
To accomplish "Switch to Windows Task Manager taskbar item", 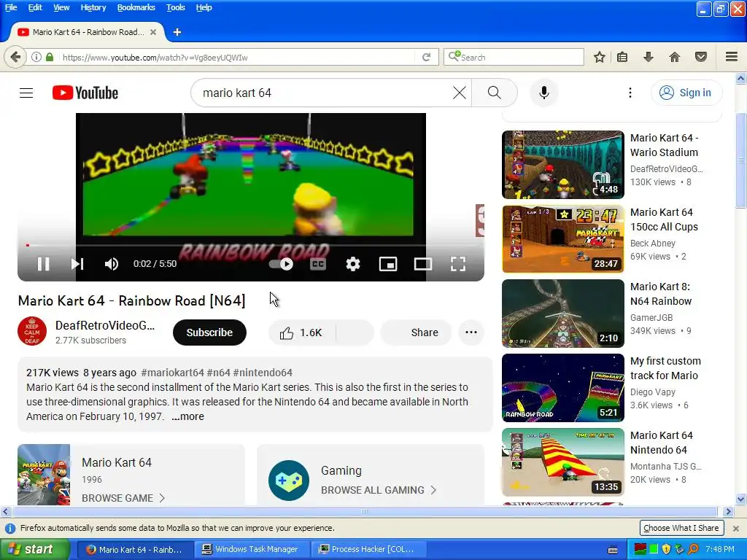I will pos(252,550).
